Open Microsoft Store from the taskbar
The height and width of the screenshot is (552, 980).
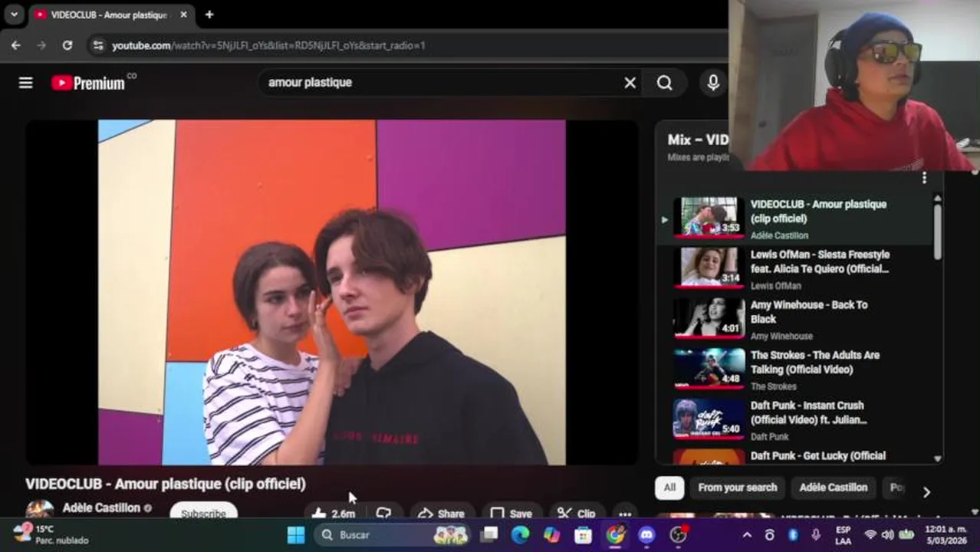584,535
